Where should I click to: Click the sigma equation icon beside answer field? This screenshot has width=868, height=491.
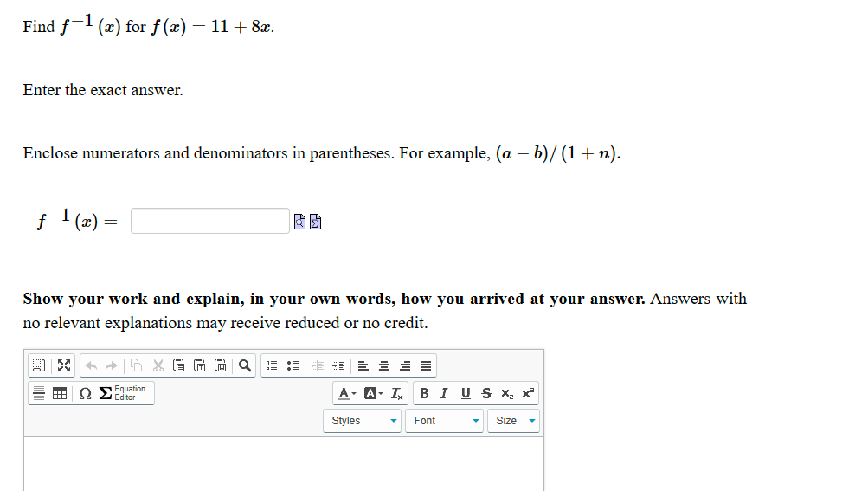pos(316,222)
